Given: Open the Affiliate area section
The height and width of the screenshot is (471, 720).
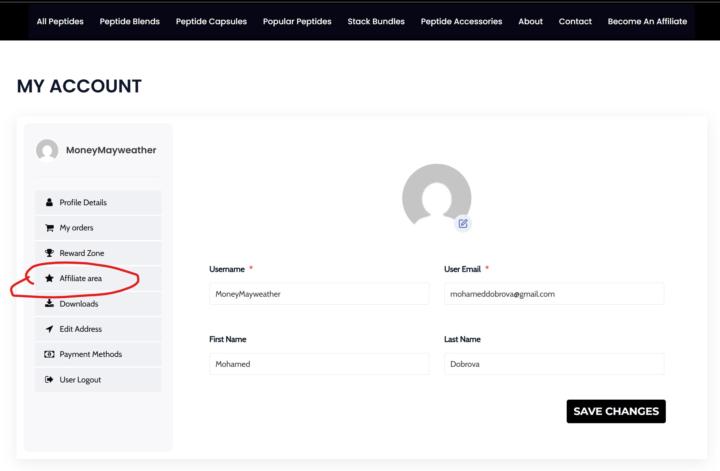Looking at the screenshot, I should click(x=98, y=278).
